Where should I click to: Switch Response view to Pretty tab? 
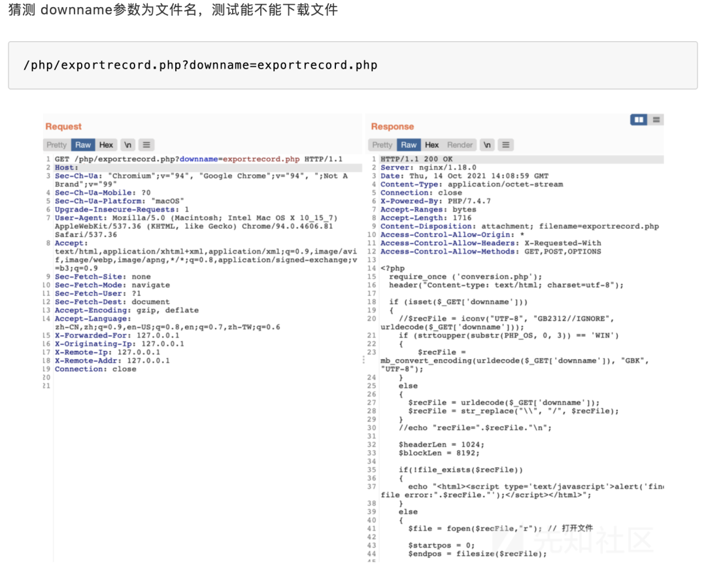382,145
